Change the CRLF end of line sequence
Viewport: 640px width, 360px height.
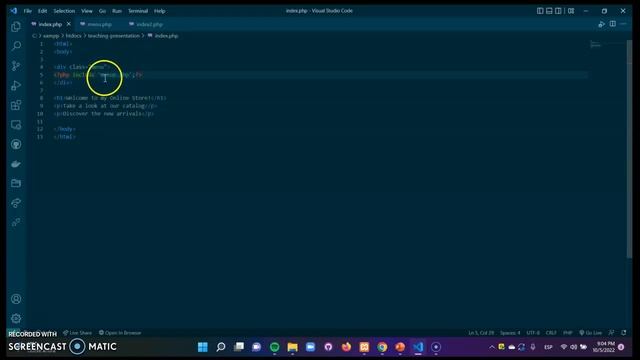tap(551, 333)
